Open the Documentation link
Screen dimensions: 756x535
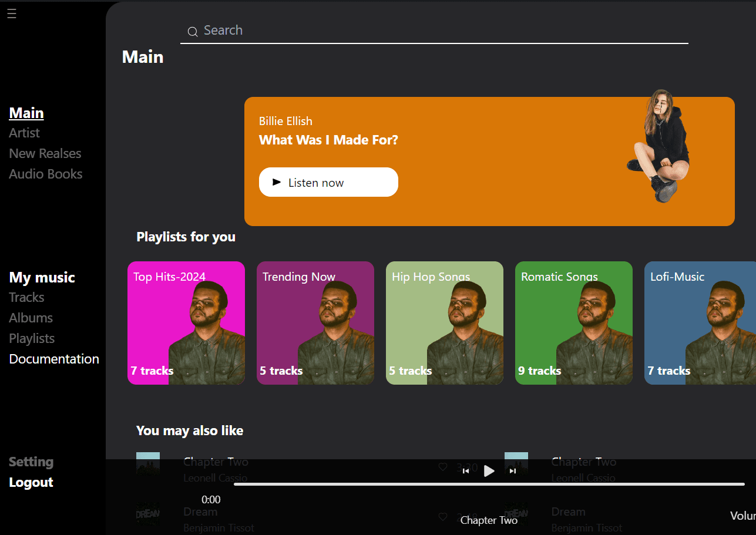coord(54,359)
